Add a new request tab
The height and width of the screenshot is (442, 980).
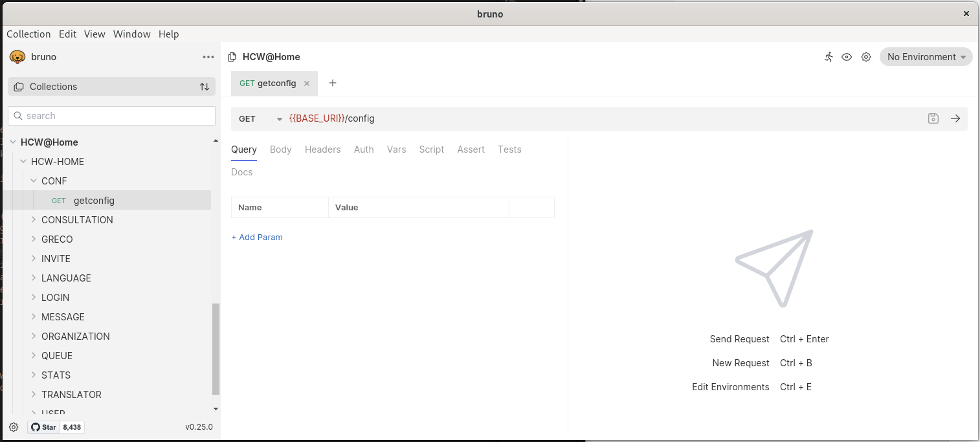coord(333,83)
